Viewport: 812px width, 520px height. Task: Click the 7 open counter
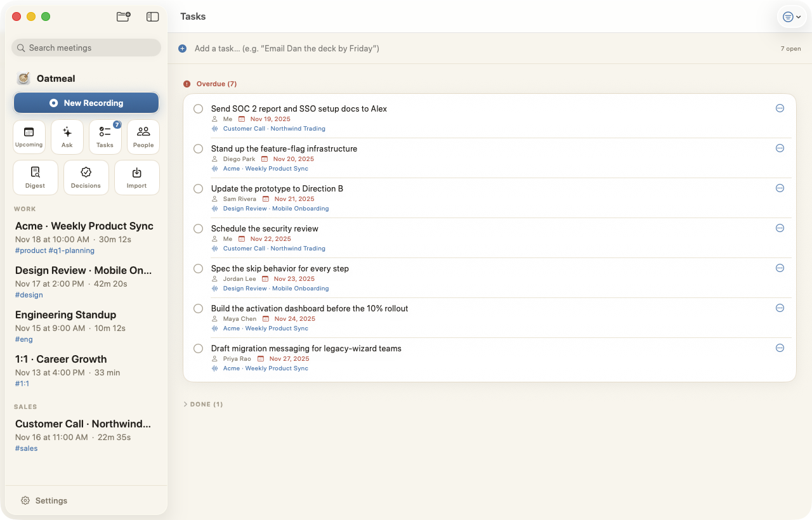tap(791, 49)
